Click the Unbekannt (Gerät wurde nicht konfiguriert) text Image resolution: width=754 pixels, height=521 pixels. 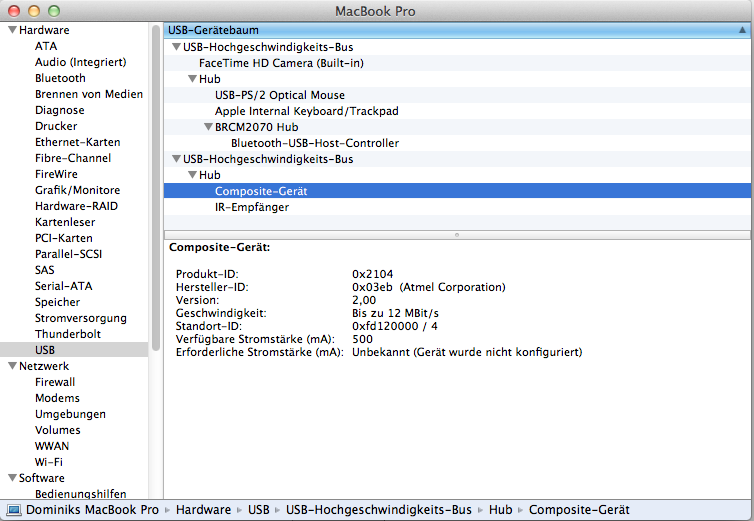tap(467, 352)
